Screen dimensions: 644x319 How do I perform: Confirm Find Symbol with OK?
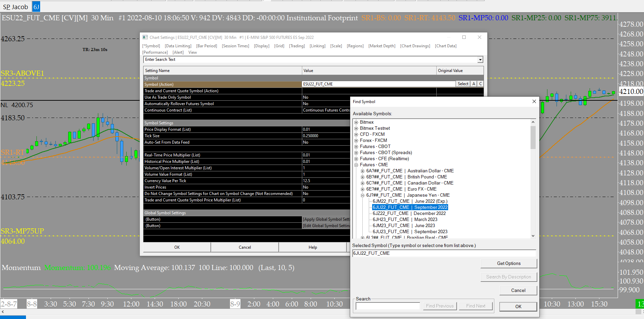[518, 306]
